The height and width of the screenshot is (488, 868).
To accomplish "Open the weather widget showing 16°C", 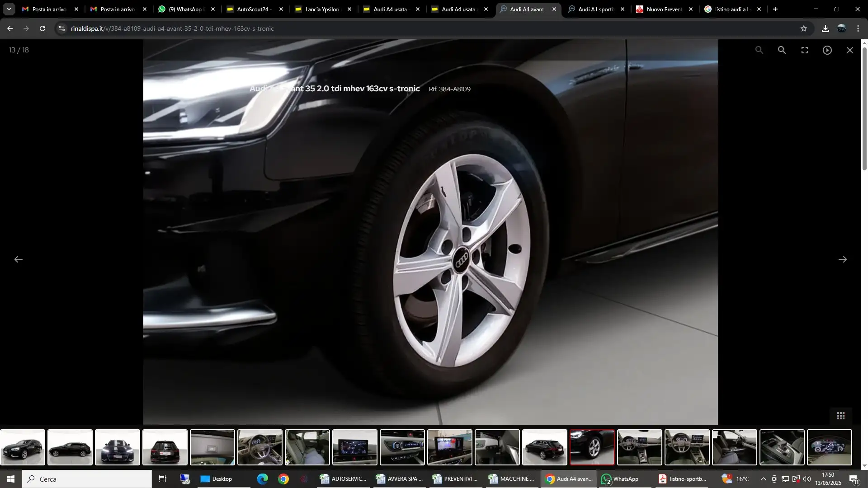I will point(736,479).
